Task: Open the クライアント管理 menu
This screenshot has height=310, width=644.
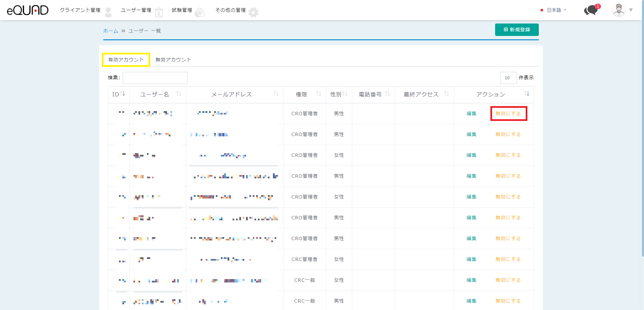Action: [80, 10]
